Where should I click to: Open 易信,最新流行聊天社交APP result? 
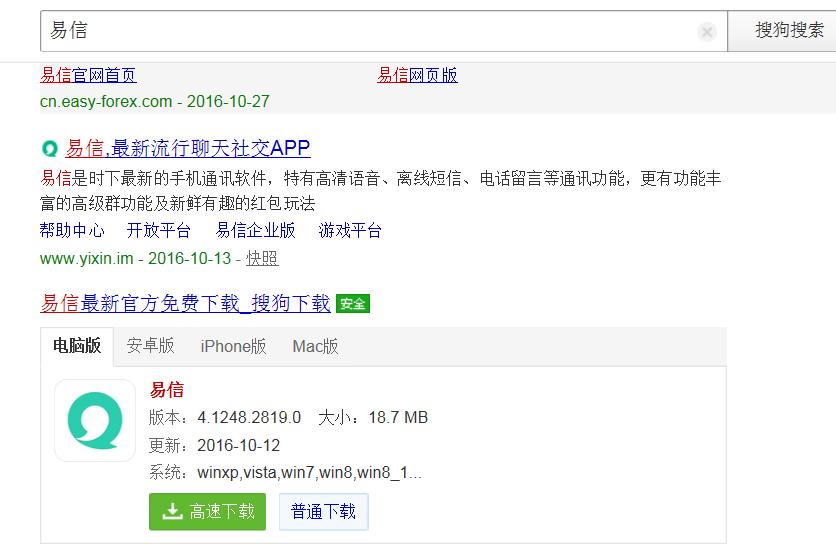188,148
